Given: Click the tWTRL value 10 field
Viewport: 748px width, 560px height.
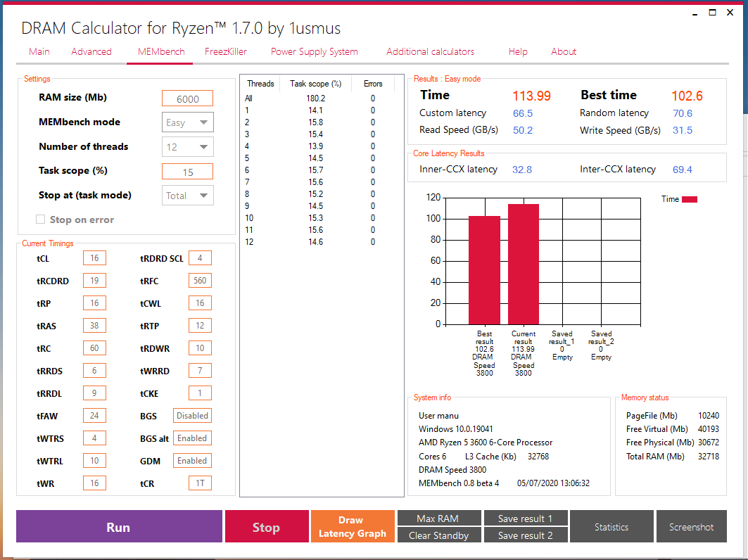Looking at the screenshot, I should tap(94, 460).
